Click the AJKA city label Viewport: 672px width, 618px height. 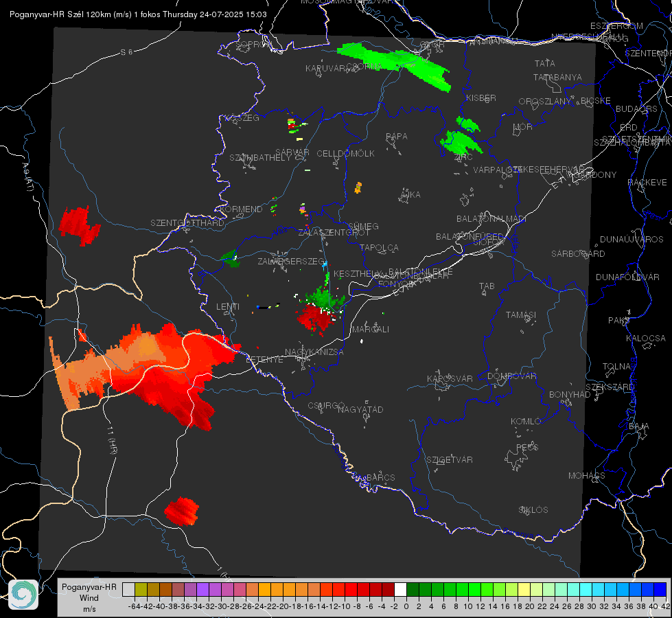410,195
